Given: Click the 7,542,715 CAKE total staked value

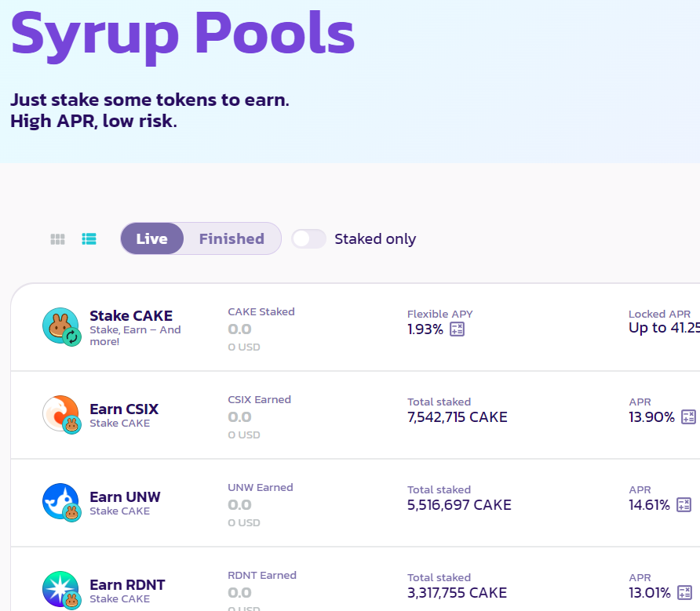Looking at the screenshot, I should pyautogui.click(x=457, y=417).
